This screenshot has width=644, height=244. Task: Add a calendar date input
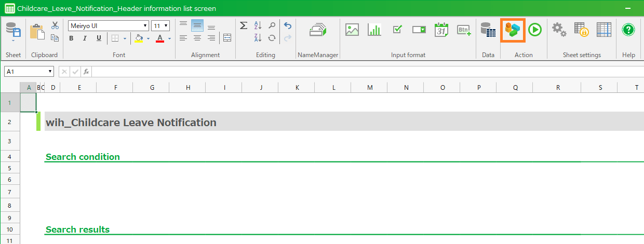pyautogui.click(x=441, y=30)
